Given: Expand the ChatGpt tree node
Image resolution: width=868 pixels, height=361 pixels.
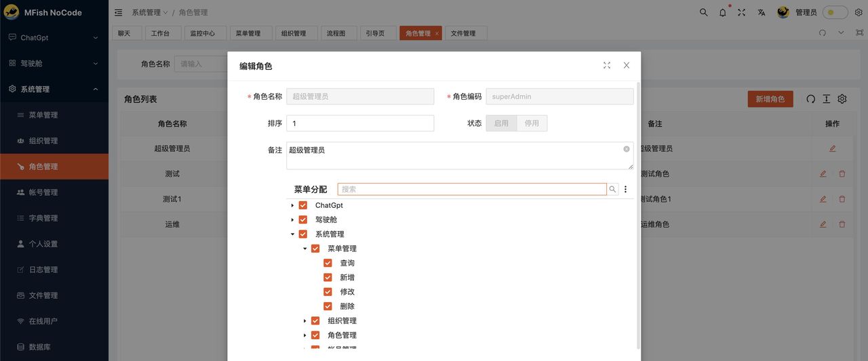Looking at the screenshot, I should point(293,205).
